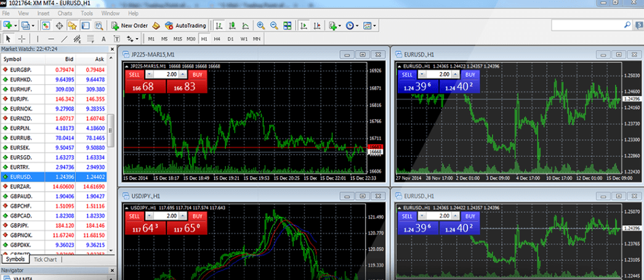Open the Charts menu

(65, 13)
